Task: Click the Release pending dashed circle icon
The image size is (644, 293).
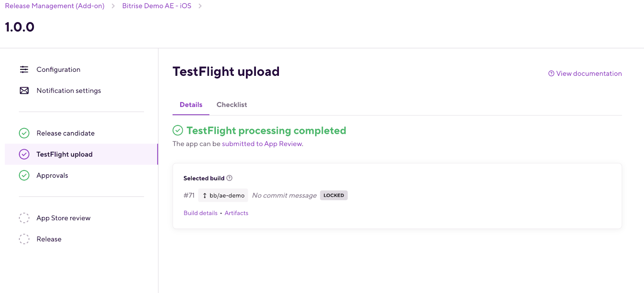Action: (24, 239)
